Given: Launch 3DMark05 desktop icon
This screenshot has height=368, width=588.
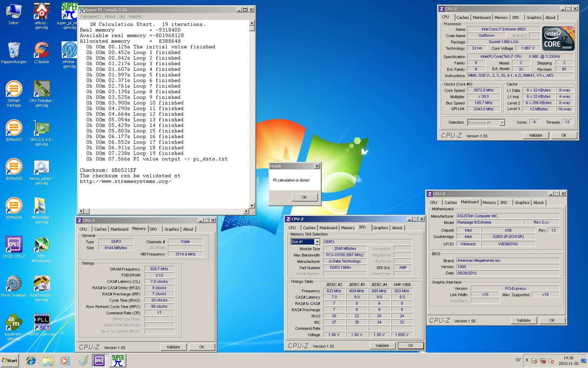Looking at the screenshot, I should 14,170.
